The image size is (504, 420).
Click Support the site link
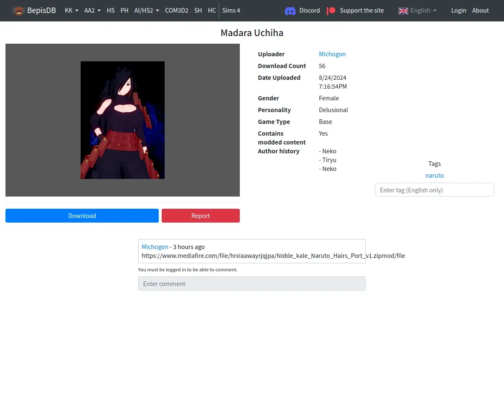[x=362, y=10]
